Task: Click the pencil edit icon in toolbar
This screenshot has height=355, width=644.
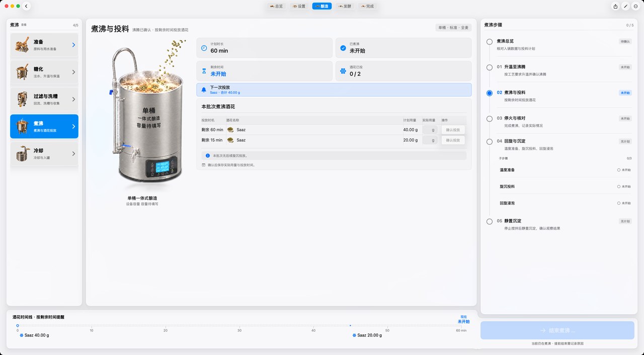Action: coord(625,6)
